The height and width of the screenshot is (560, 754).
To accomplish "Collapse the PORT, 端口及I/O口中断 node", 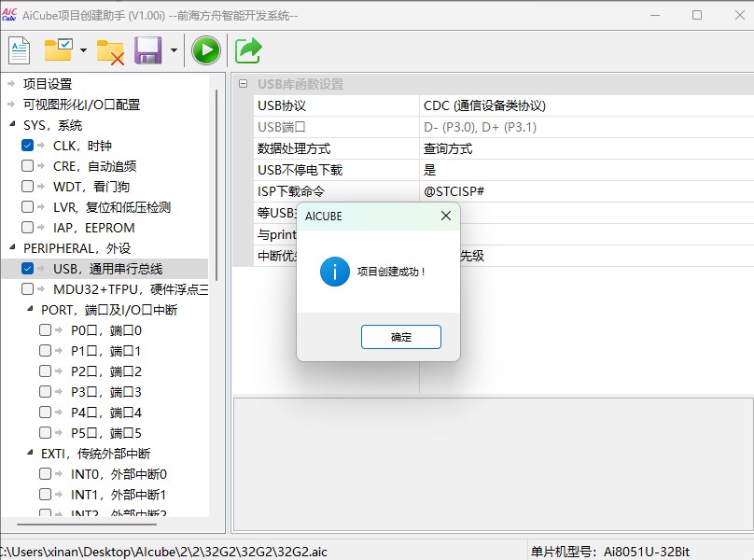I will (x=30, y=309).
